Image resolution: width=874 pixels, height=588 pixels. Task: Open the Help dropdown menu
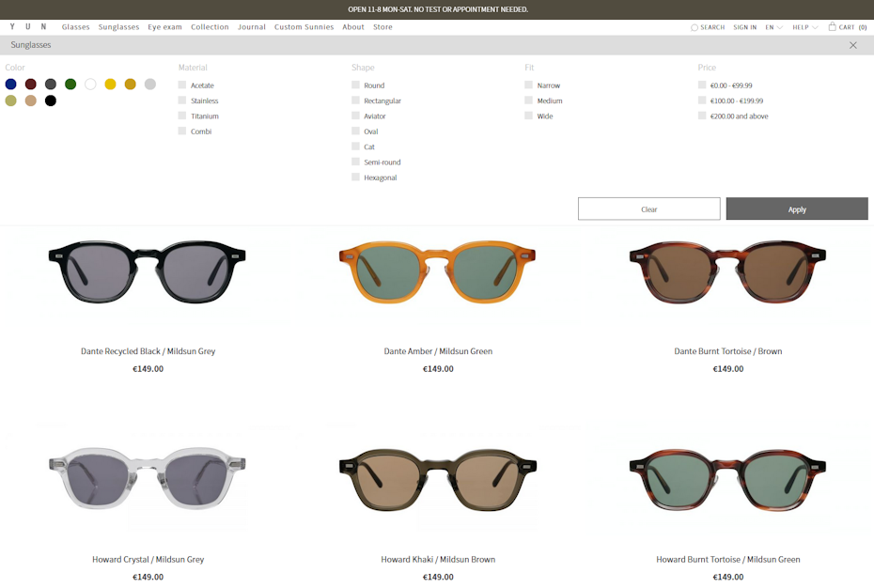pos(804,27)
